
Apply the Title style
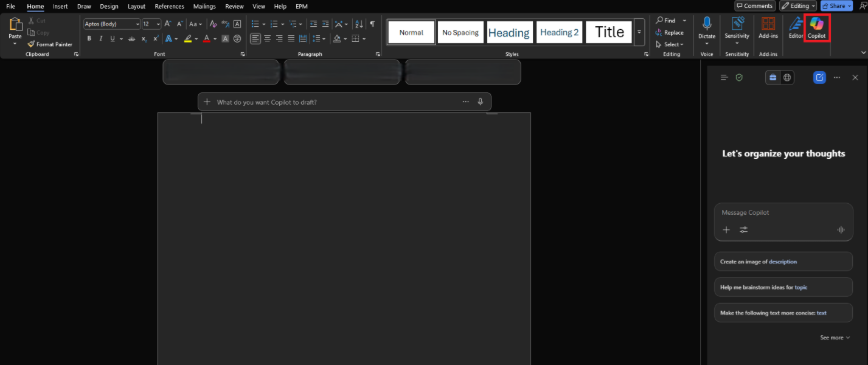pyautogui.click(x=609, y=32)
